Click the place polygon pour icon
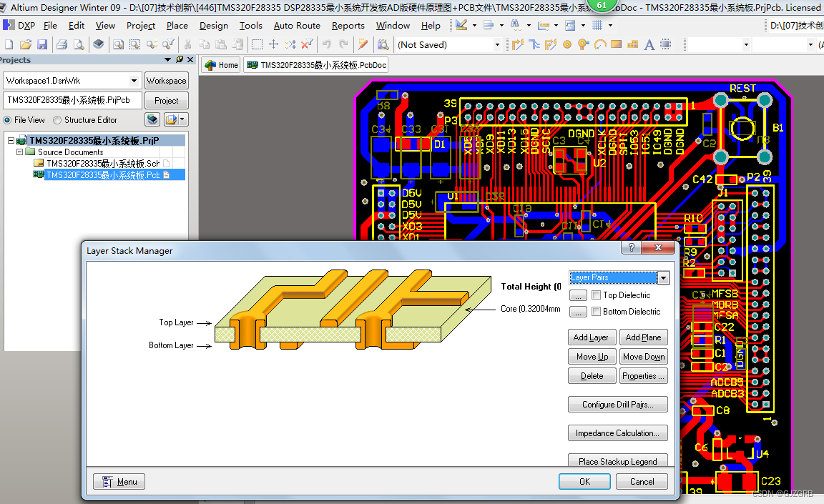824x504 pixels. click(x=633, y=44)
